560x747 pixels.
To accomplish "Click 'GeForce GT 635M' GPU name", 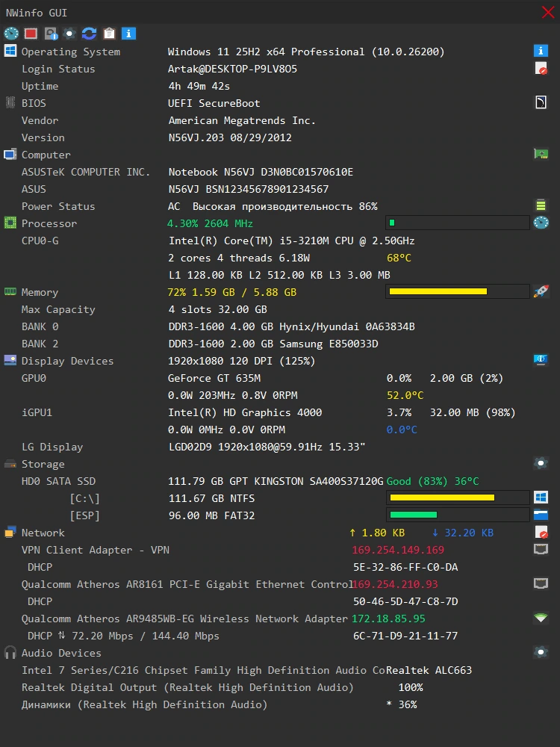I will click(x=214, y=378).
